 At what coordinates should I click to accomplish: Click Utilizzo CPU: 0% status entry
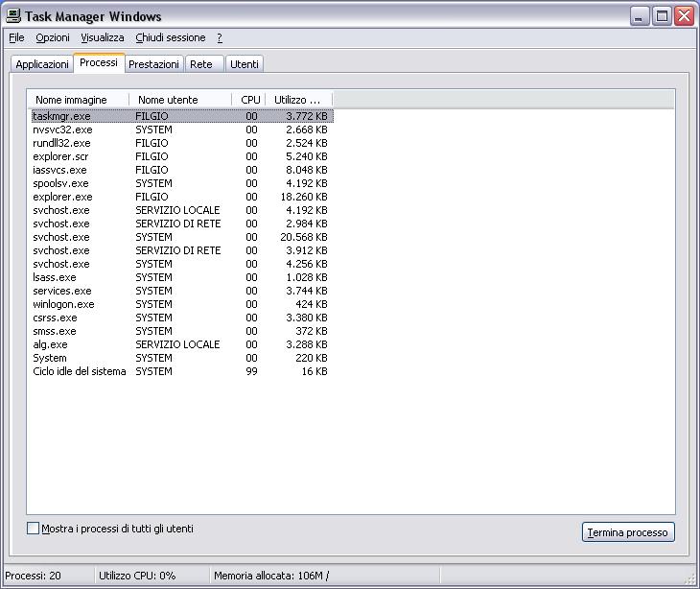pos(137,576)
